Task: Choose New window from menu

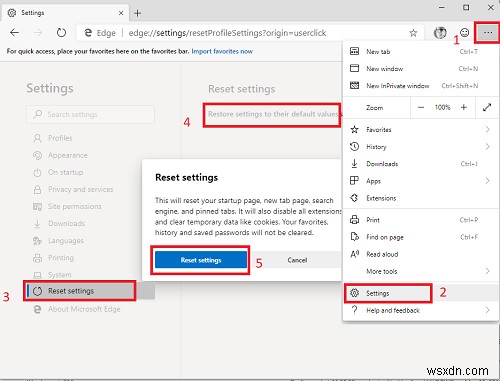Action: [x=421, y=69]
